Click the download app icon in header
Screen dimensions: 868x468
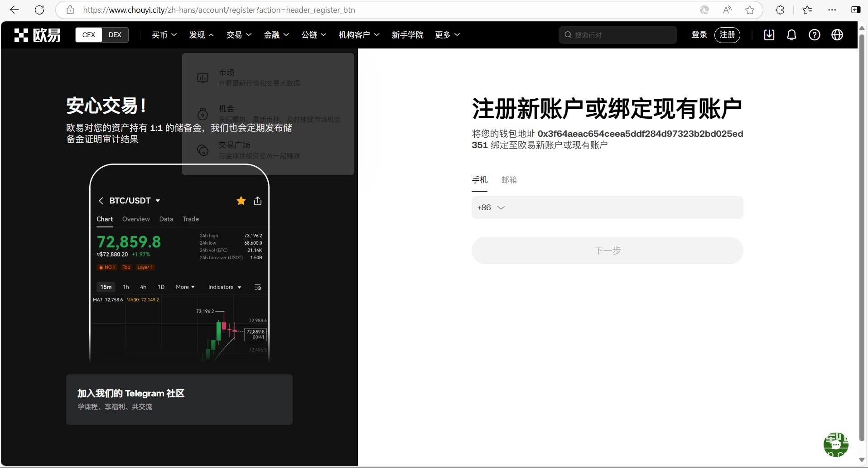tap(769, 35)
